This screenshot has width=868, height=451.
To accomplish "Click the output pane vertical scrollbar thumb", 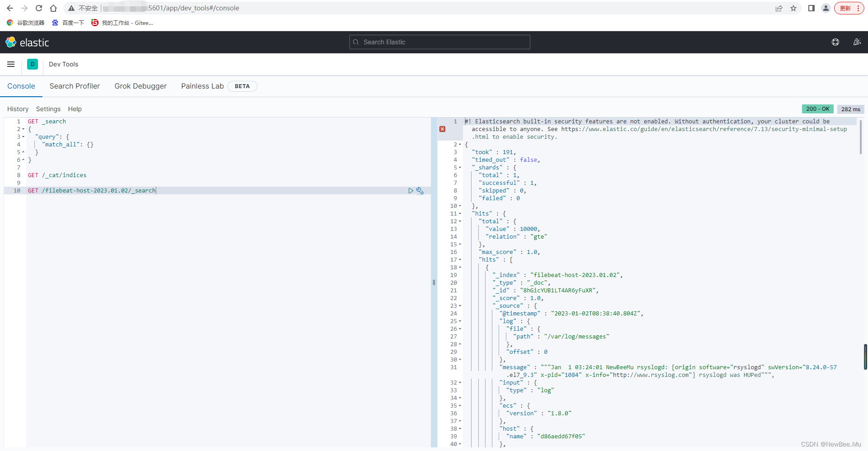I will [860, 137].
